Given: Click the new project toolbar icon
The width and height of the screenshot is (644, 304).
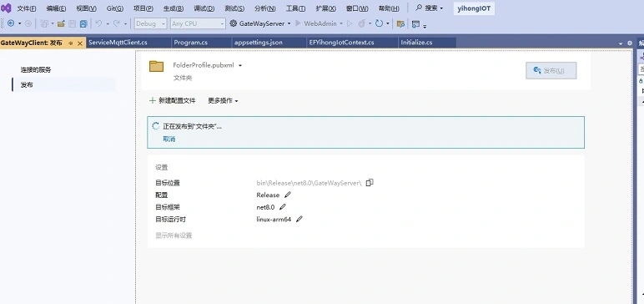Looking at the screenshot, I should pos(44,23).
